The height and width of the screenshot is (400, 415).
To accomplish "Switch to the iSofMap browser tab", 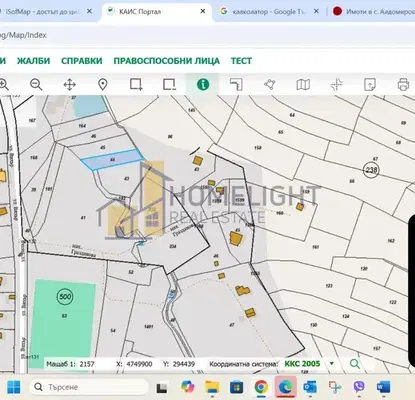I will point(42,12).
